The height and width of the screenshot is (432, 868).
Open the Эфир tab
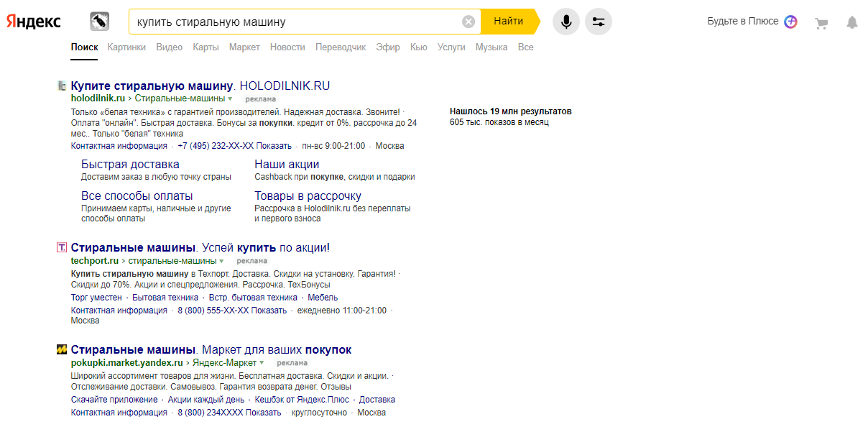[388, 47]
